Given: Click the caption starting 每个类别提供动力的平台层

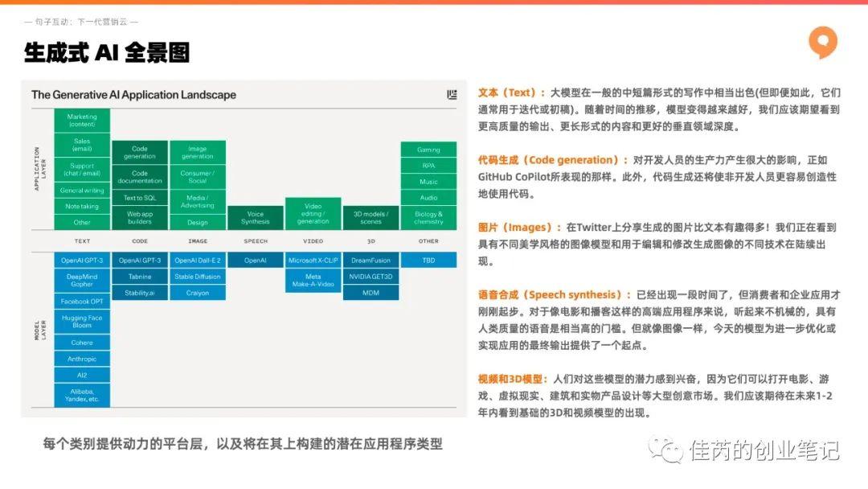Looking at the screenshot, I should coord(243,444).
